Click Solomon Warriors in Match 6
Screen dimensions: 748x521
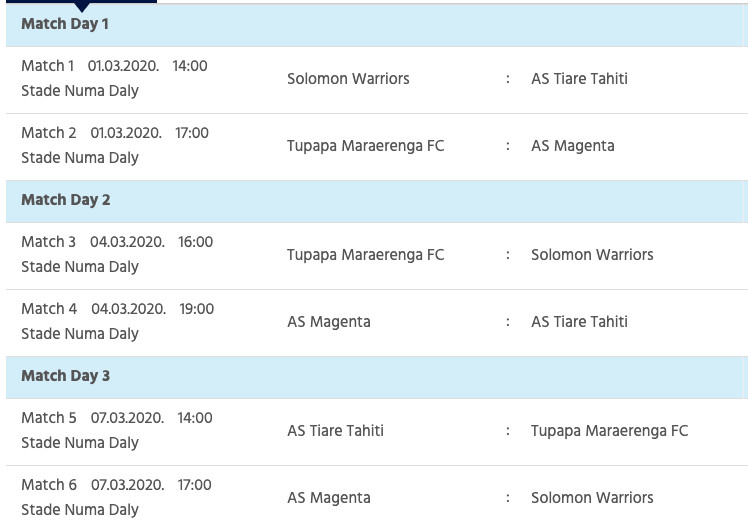tap(592, 498)
